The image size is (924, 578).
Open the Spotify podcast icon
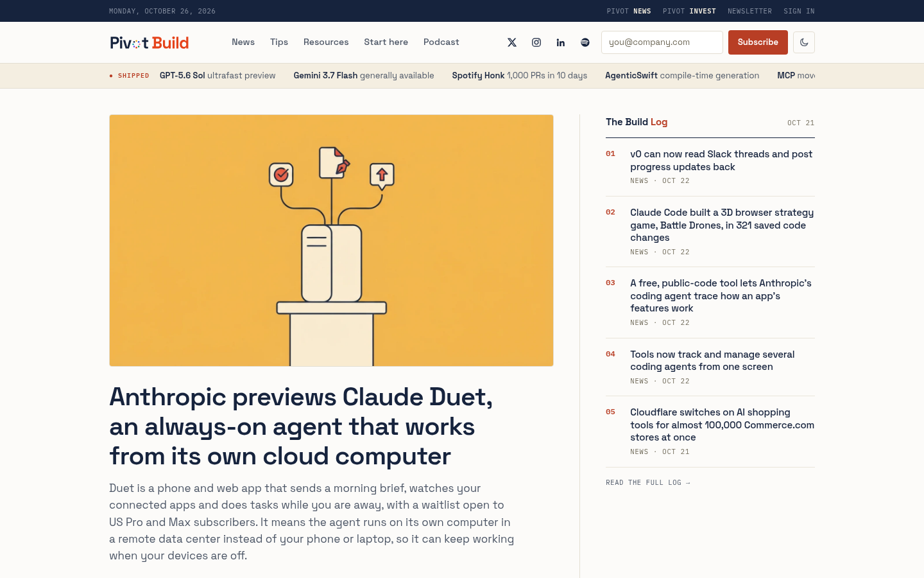[585, 42]
